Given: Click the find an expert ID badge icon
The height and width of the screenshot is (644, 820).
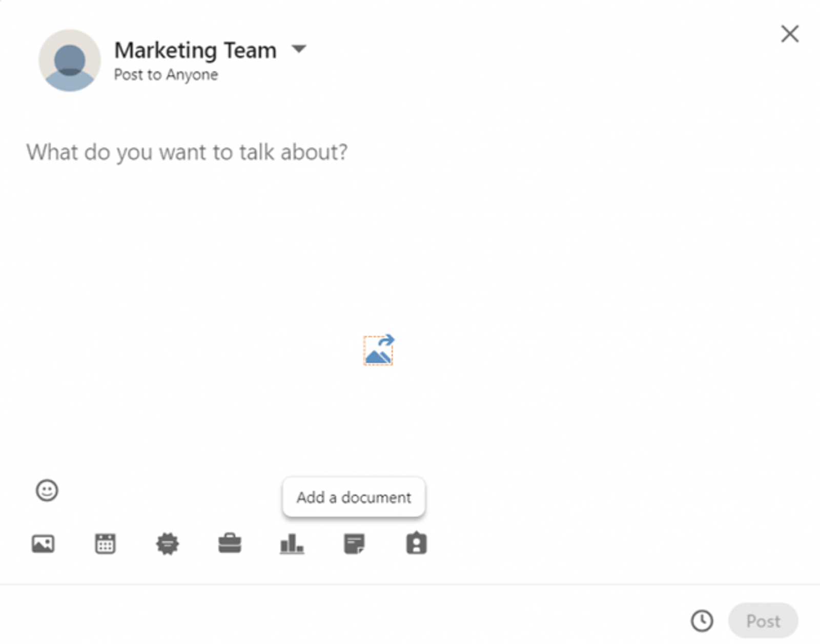Looking at the screenshot, I should (416, 543).
